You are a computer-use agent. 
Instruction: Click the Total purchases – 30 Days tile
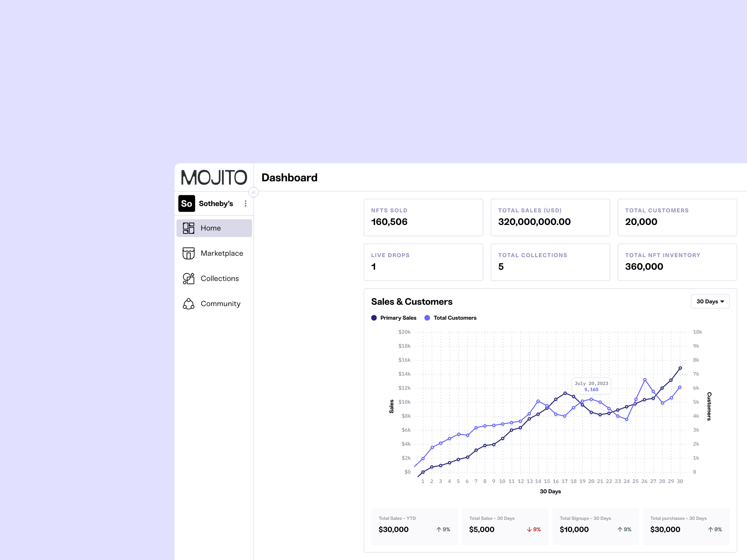tap(686, 526)
